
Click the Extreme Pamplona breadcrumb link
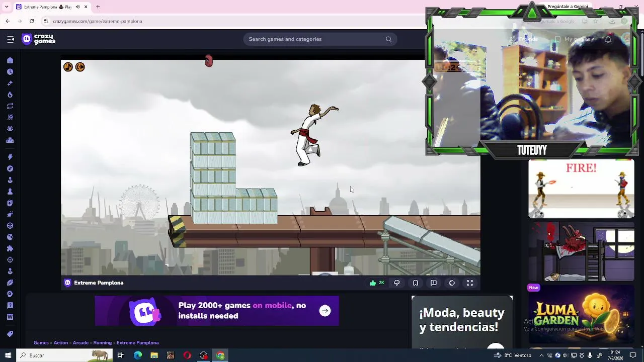click(x=138, y=343)
